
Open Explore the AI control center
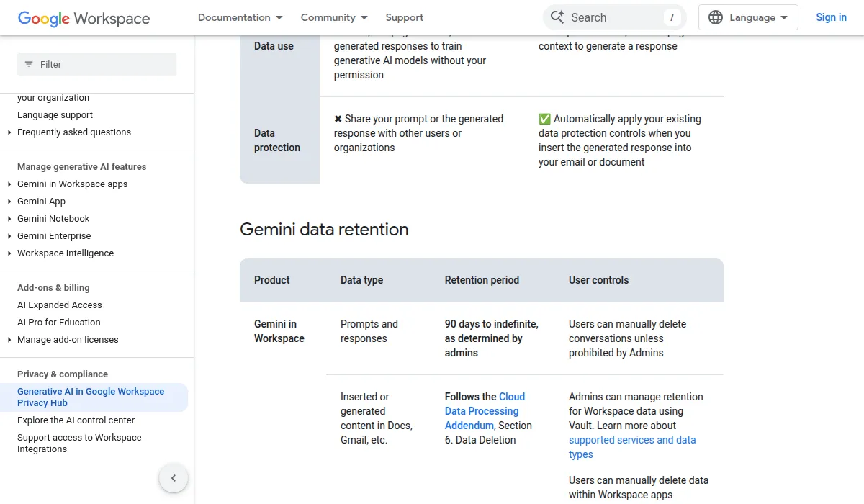click(76, 420)
